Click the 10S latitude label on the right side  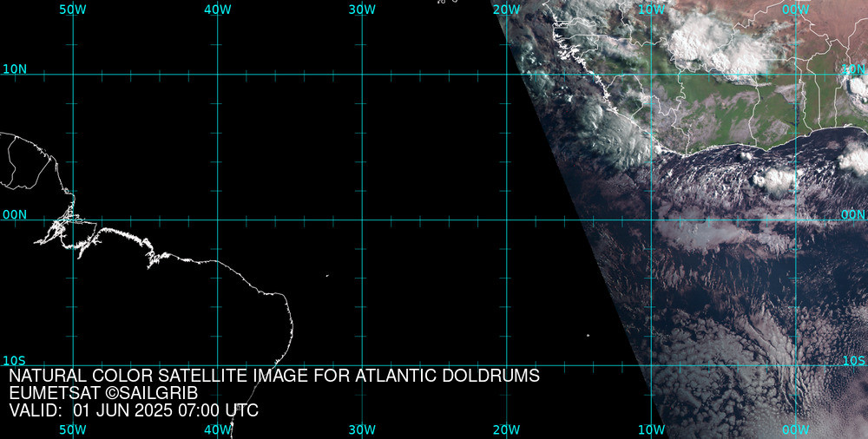coord(853,361)
